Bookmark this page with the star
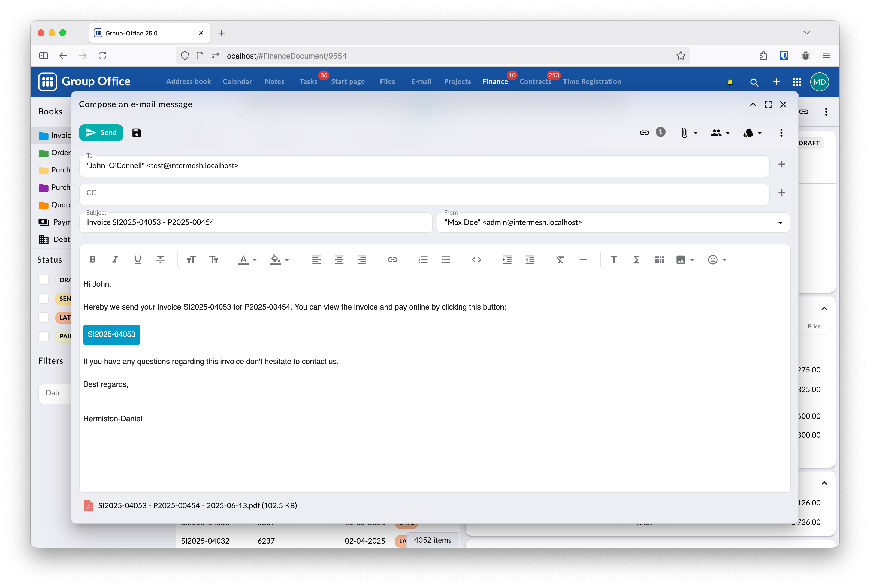The image size is (870, 588). pos(681,55)
